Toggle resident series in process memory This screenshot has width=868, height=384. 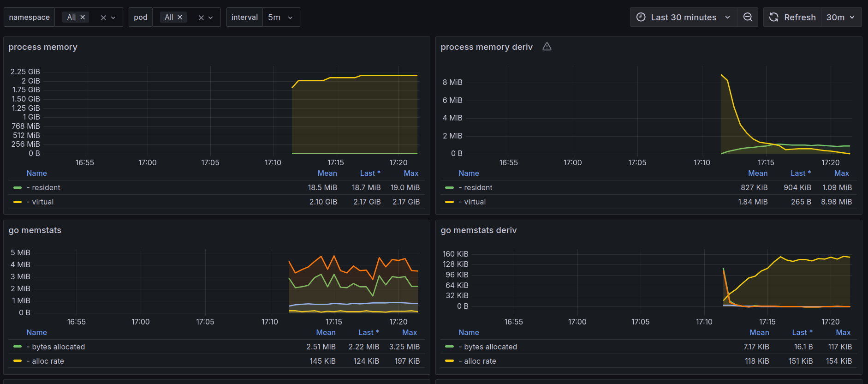[x=43, y=187]
